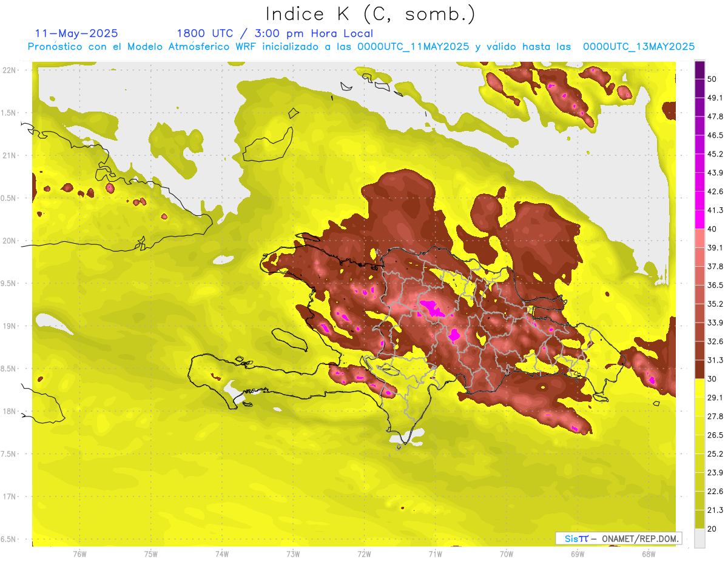
Task: Click the '75W' longitude label
Action: pos(151,554)
